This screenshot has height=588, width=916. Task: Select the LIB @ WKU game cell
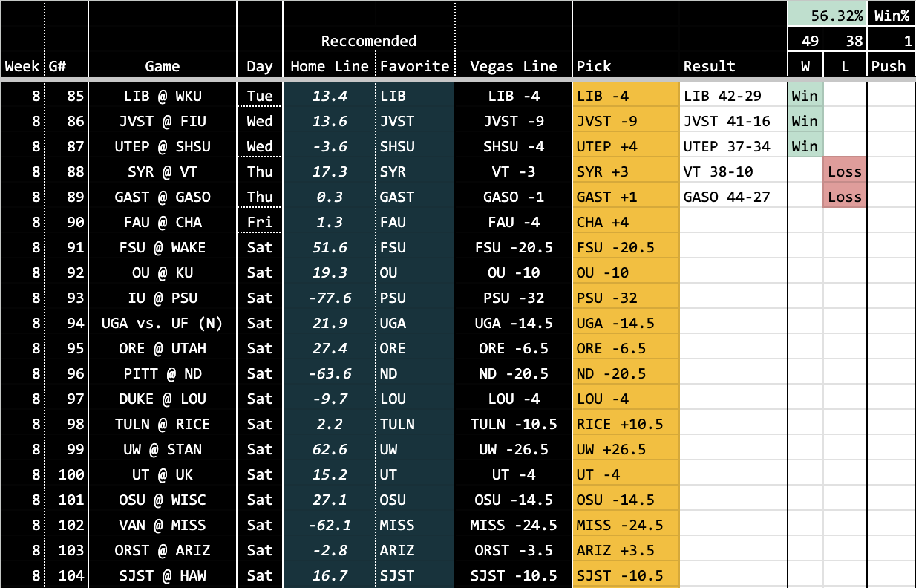(x=163, y=96)
